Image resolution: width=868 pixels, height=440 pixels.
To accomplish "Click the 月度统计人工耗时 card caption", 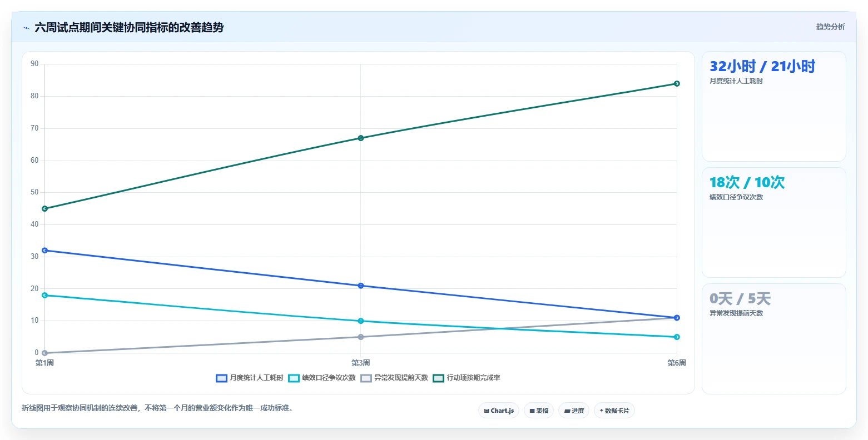I will [x=736, y=81].
